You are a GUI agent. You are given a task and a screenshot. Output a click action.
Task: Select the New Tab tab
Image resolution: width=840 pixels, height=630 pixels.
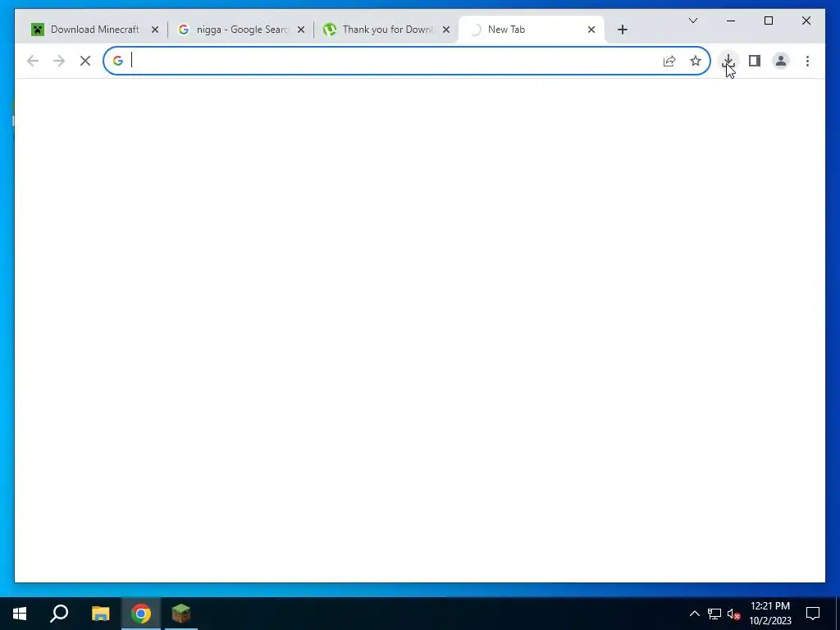click(x=532, y=30)
